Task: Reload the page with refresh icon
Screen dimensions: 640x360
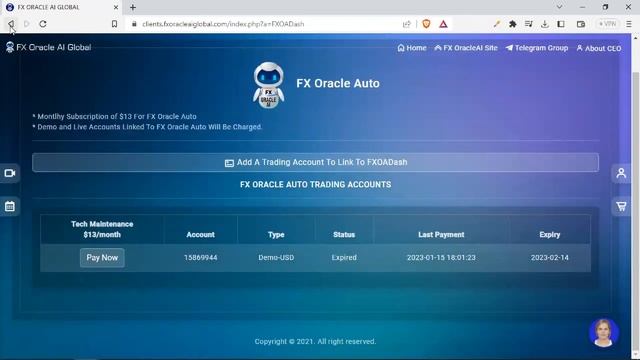Action: (x=43, y=24)
